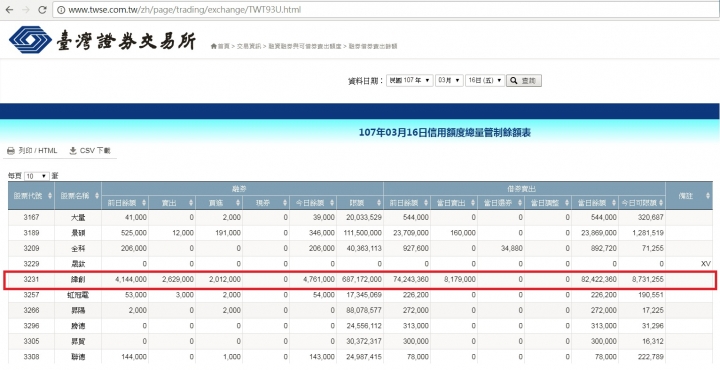The image size is (720, 370).
Task: Sort by 今日可限額 column arrows
Action: tap(660, 203)
